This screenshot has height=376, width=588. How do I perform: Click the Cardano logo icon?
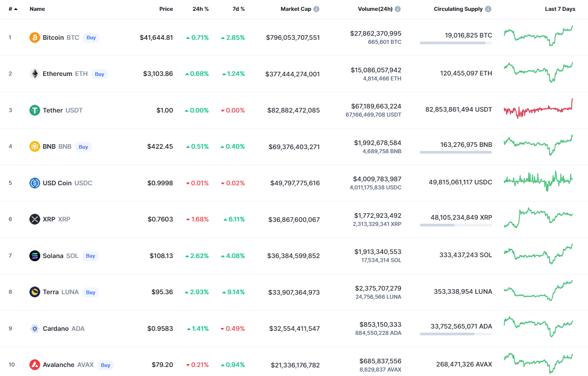[x=35, y=329]
